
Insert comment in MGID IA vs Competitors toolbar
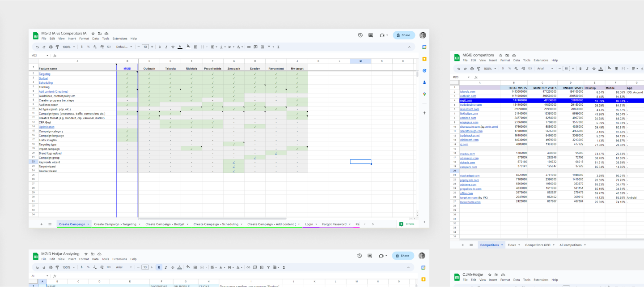coord(255,47)
